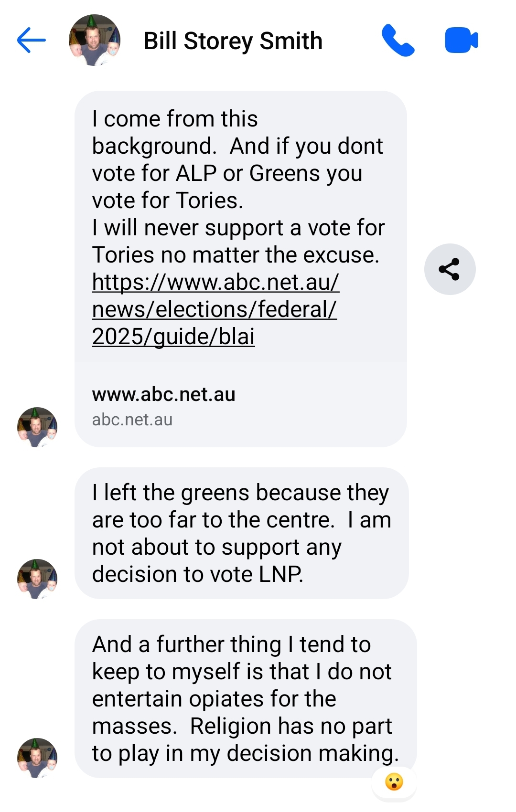Image resolution: width=516 pixels, height=812 pixels.
Task: Tap the avatar beside the link preview
Action: point(37,427)
